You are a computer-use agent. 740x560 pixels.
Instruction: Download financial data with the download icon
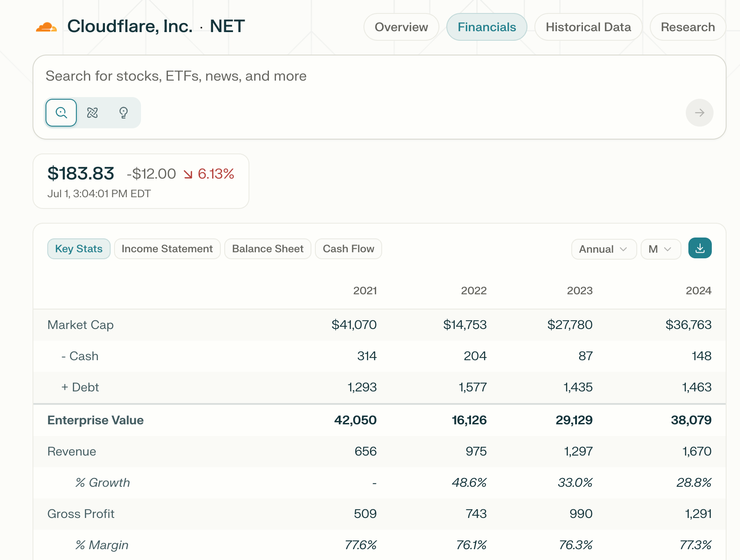coord(700,248)
